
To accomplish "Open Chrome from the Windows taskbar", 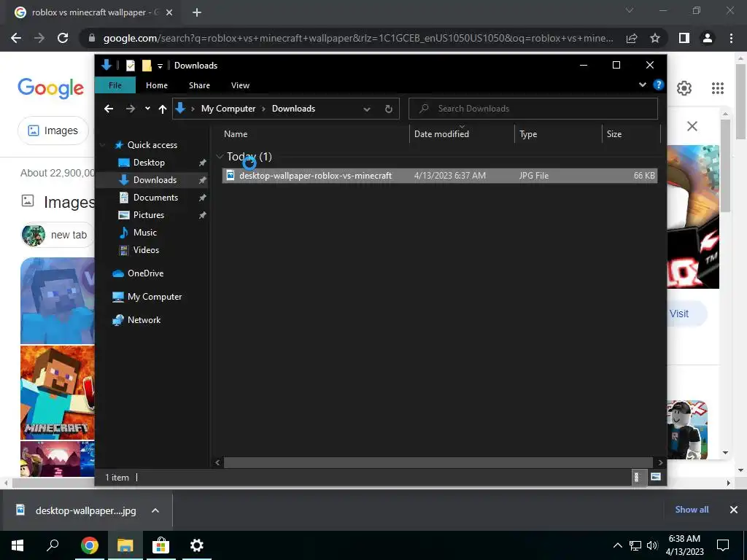I will (89, 545).
